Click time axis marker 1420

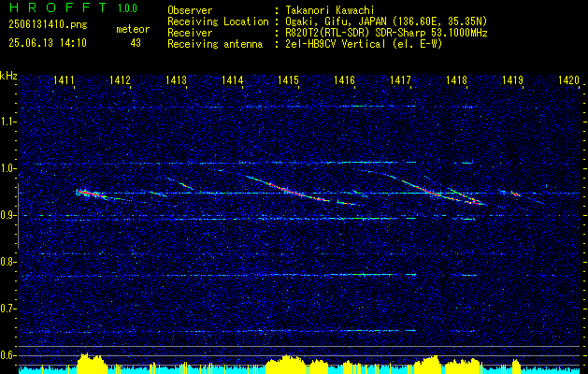569,79
